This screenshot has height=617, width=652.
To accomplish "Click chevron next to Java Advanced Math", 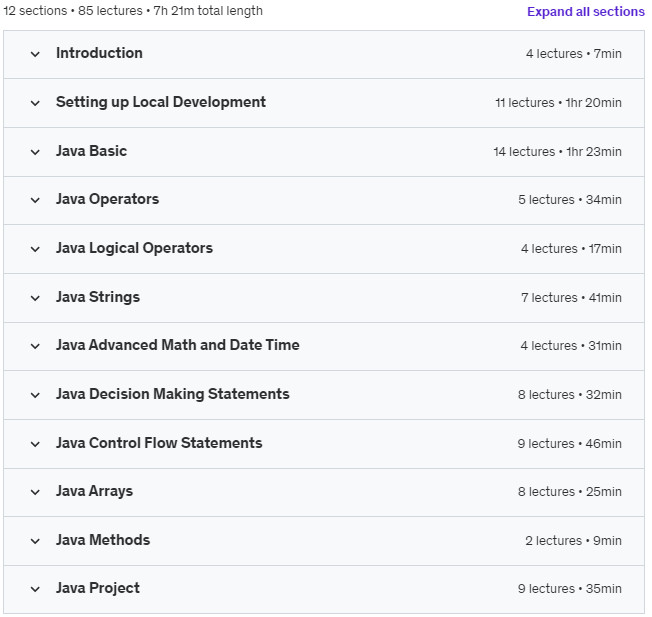I will pos(35,346).
